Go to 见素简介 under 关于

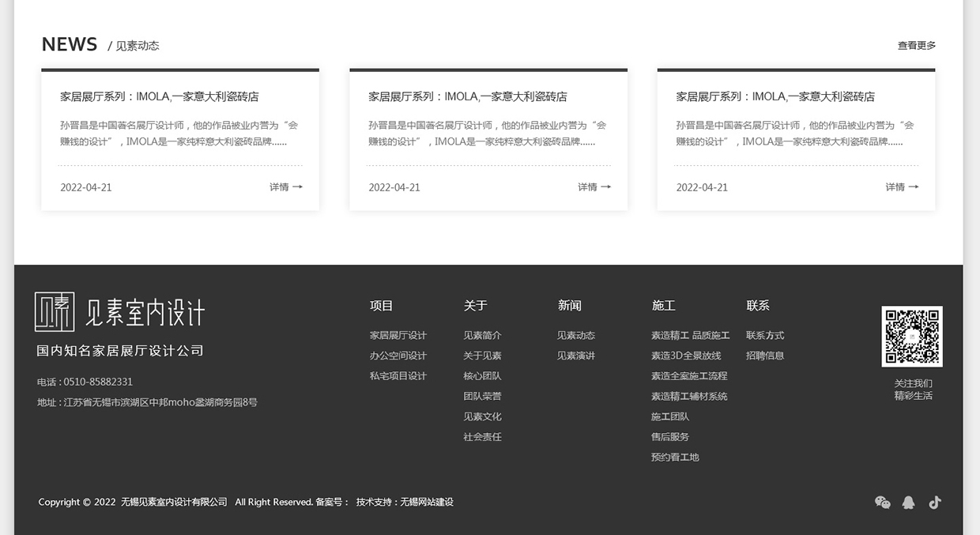click(482, 336)
